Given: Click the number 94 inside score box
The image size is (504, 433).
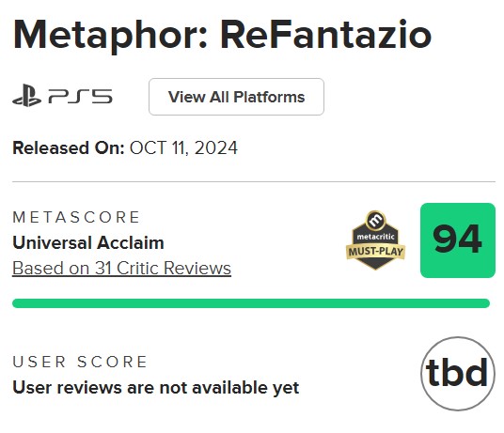Looking at the screenshot, I should (x=457, y=240).
